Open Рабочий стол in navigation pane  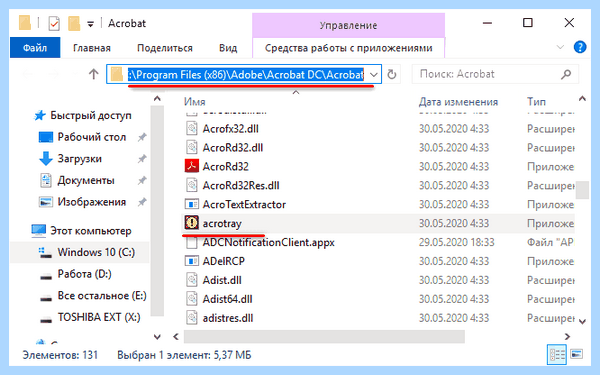[x=91, y=137]
